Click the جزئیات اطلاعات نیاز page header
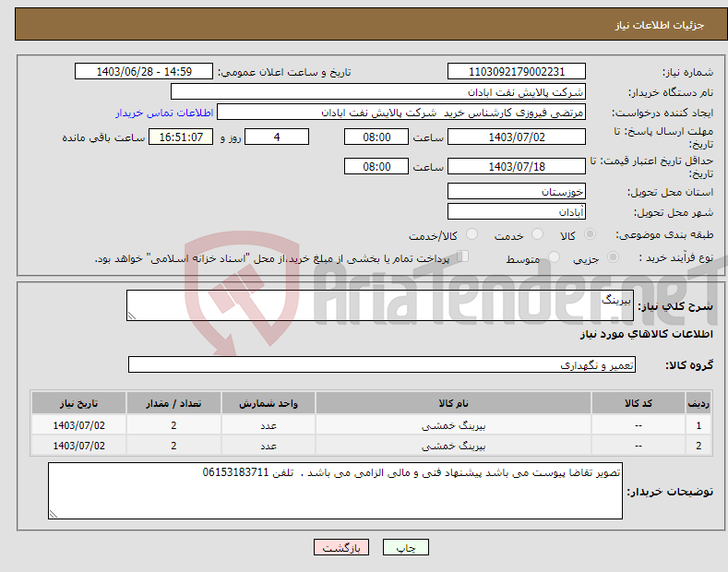 pyautogui.click(x=660, y=25)
